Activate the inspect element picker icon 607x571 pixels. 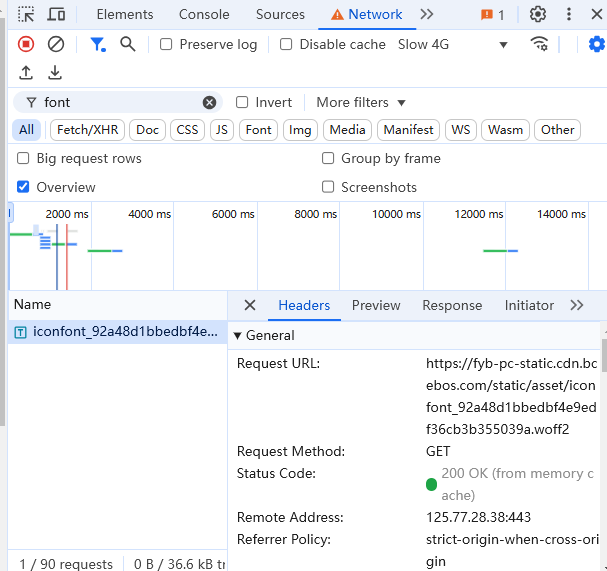pyautogui.click(x=26, y=14)
